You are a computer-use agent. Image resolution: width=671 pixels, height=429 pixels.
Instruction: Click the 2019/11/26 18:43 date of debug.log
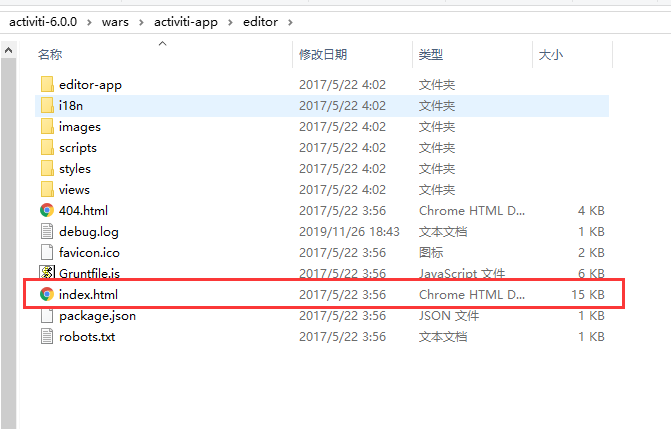pyautogui.click(x=349, y=231)
